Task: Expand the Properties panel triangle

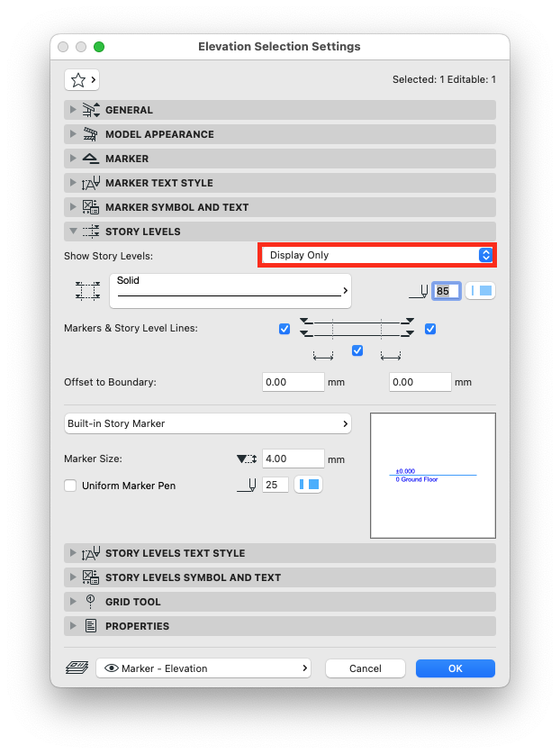Action: coord(73,625)
